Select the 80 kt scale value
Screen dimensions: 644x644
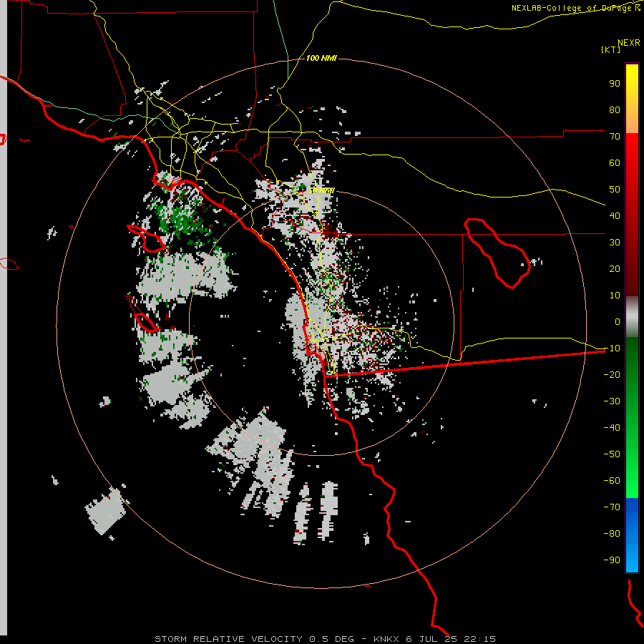click(x=615, y=110)
